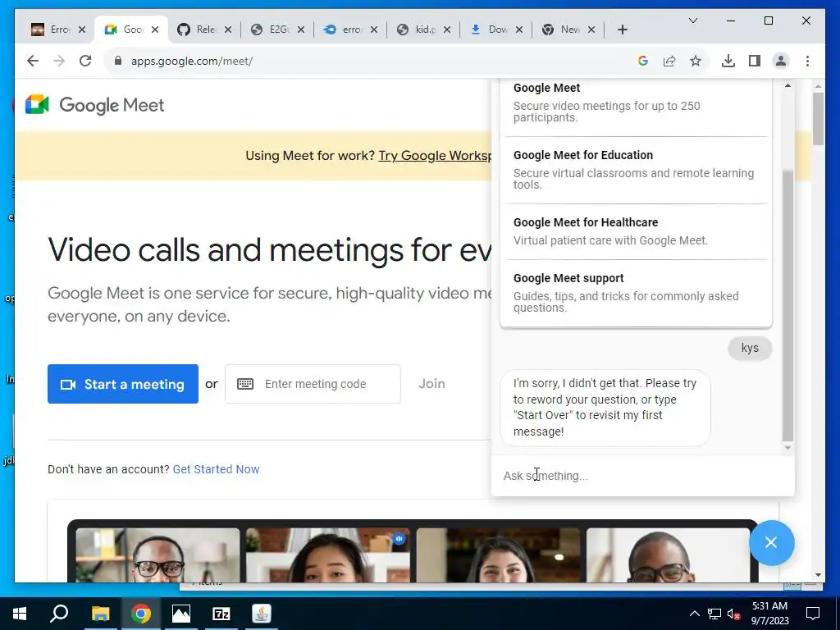
Task: Click the share page icon
Action: (669, 61)
